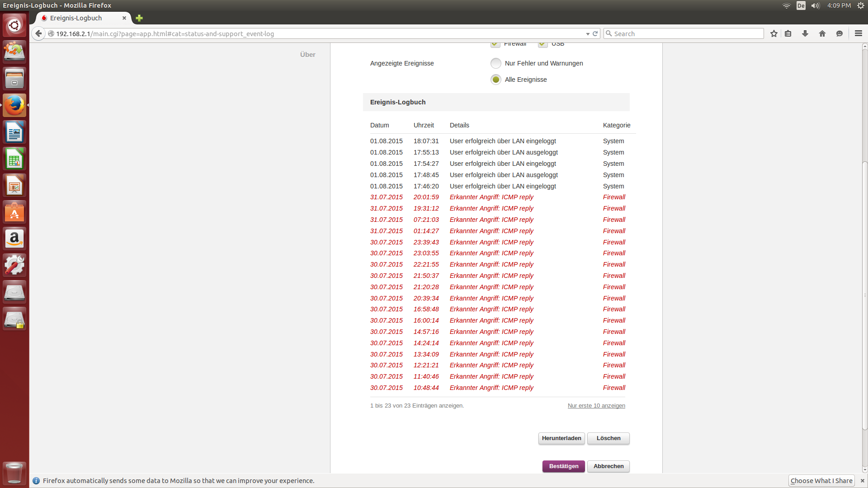
Task: Open the keyboard layout De indicator menu
Action: (x=801, y=5)
